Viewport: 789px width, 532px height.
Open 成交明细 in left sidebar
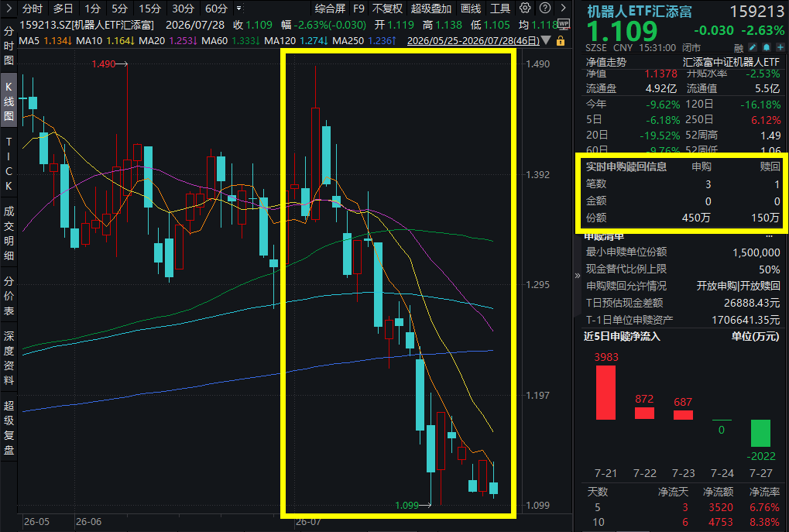coord(9,233)
